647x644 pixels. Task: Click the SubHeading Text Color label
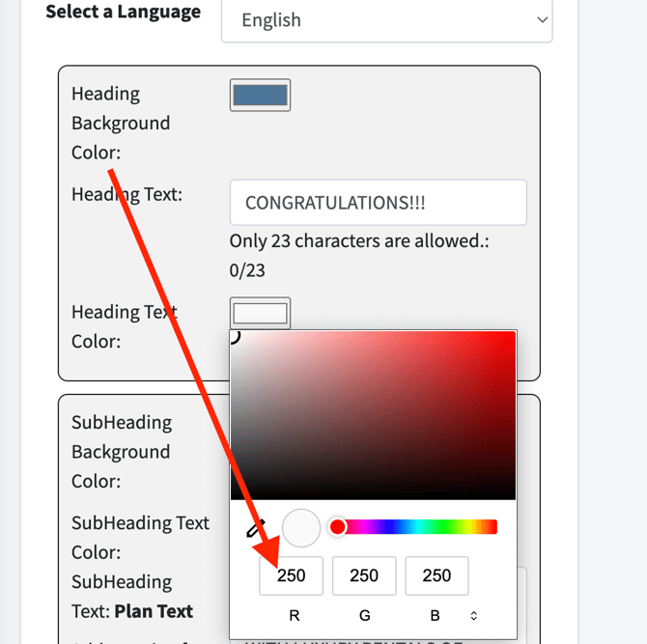point(140,537)
